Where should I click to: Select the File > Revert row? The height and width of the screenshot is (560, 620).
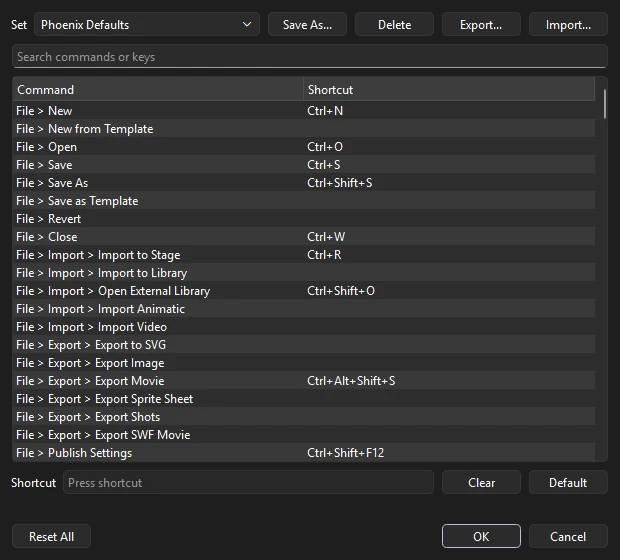click(304, 219)
